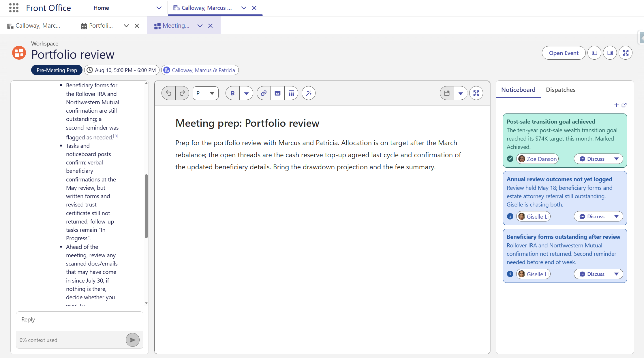Switch to the Dispatches tab
644x358 pixels.
point(560,90)
